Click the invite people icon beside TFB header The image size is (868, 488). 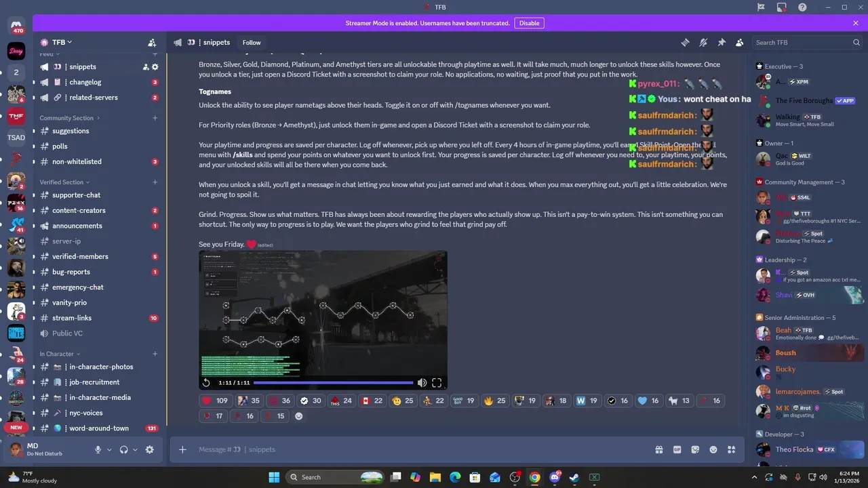click(x=152, y=42)
